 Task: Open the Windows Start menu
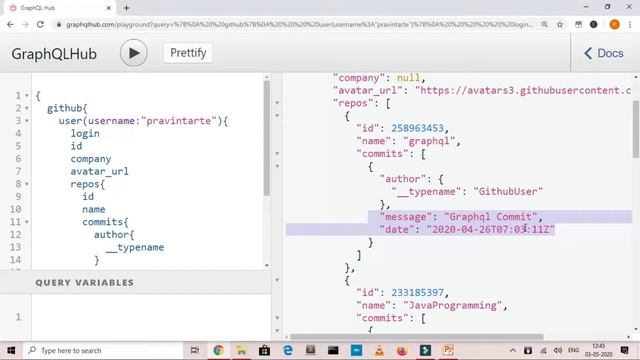point(11,350)
